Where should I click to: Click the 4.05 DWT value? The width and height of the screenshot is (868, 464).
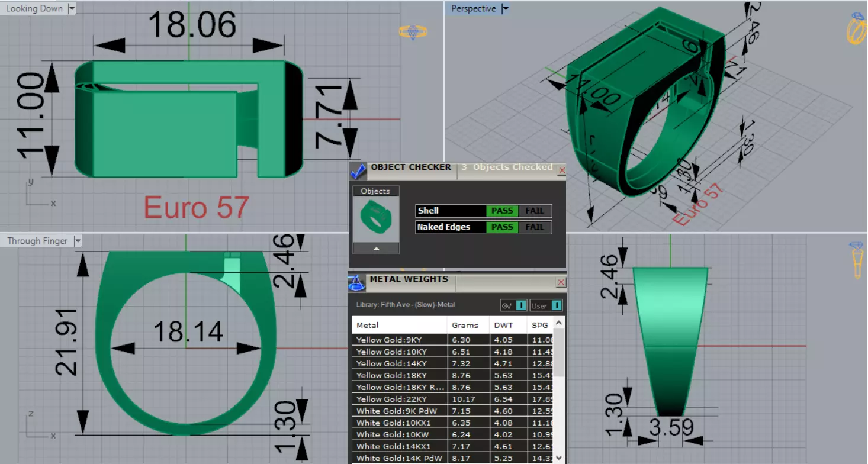pyautogui.click(x=504, y=340)
